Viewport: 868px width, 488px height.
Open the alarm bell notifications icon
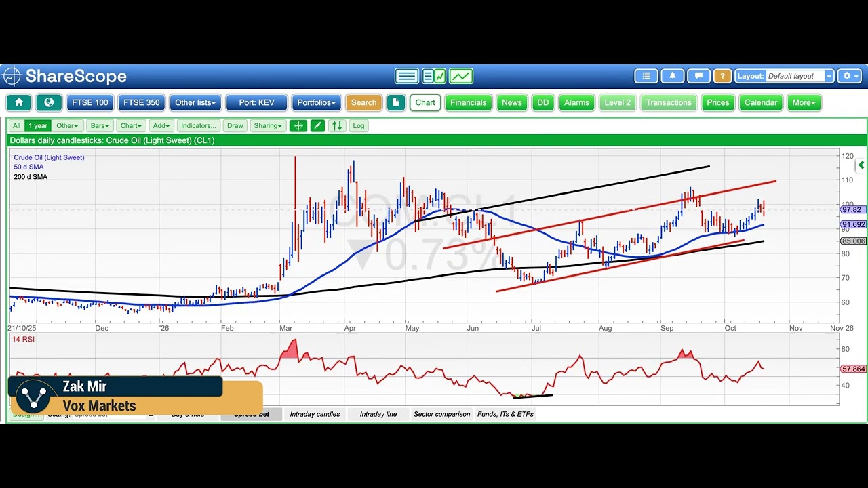[x=672, y=76]
